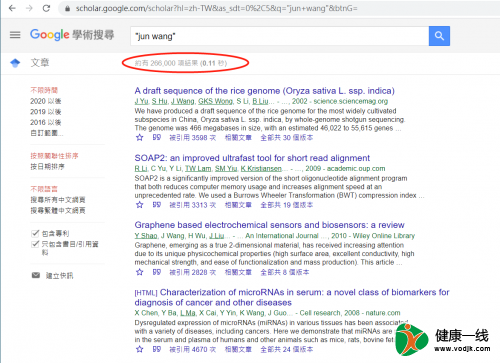Toggle the 包含專利 checkbox
Screen dimensions: 500x363
[x=35, y=233]
